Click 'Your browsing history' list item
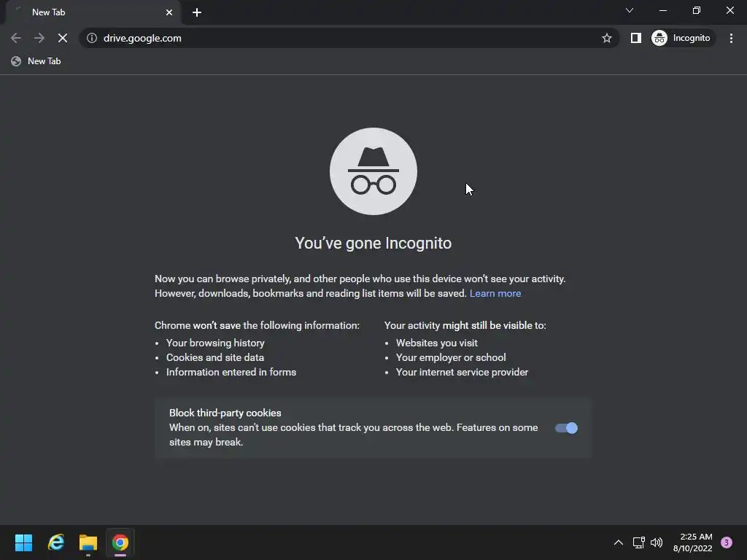 (215, 343)
